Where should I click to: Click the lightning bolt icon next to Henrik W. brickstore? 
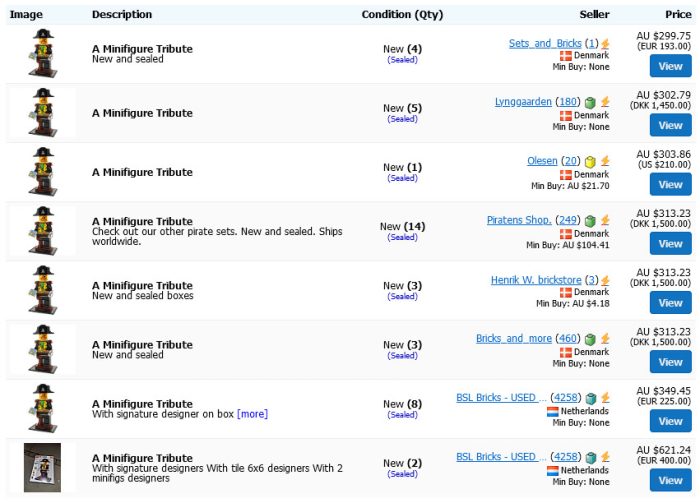coord(605,280)
